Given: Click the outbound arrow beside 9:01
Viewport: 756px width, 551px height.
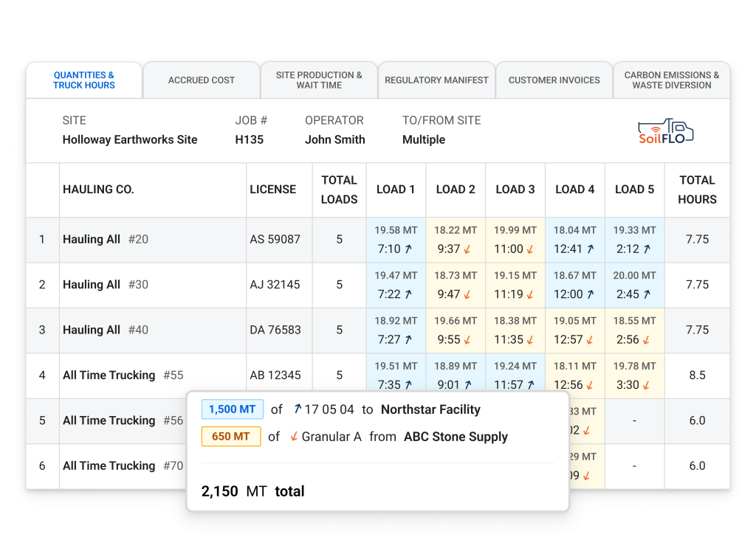Looking at the screenshot, I should 467,385.
